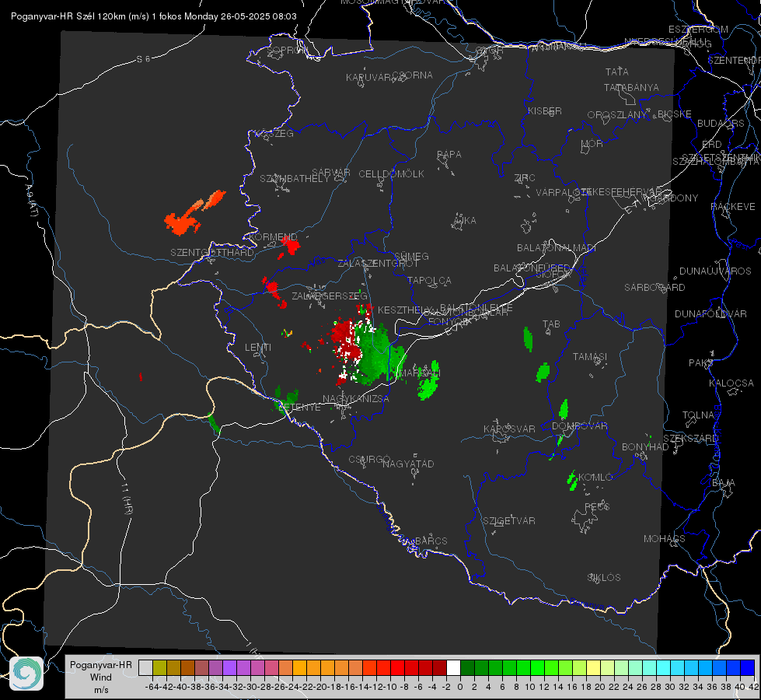Click the PÁPA town label

coord(449,155)
